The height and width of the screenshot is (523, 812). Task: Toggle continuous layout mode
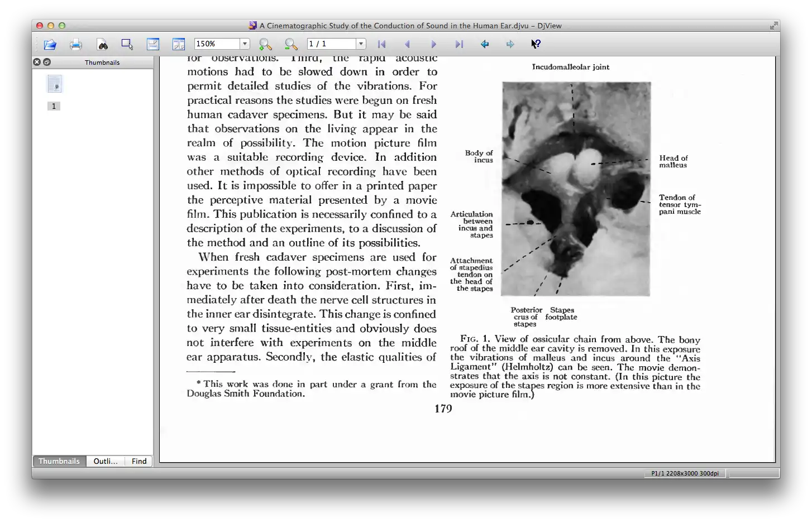tap(153, 44)
